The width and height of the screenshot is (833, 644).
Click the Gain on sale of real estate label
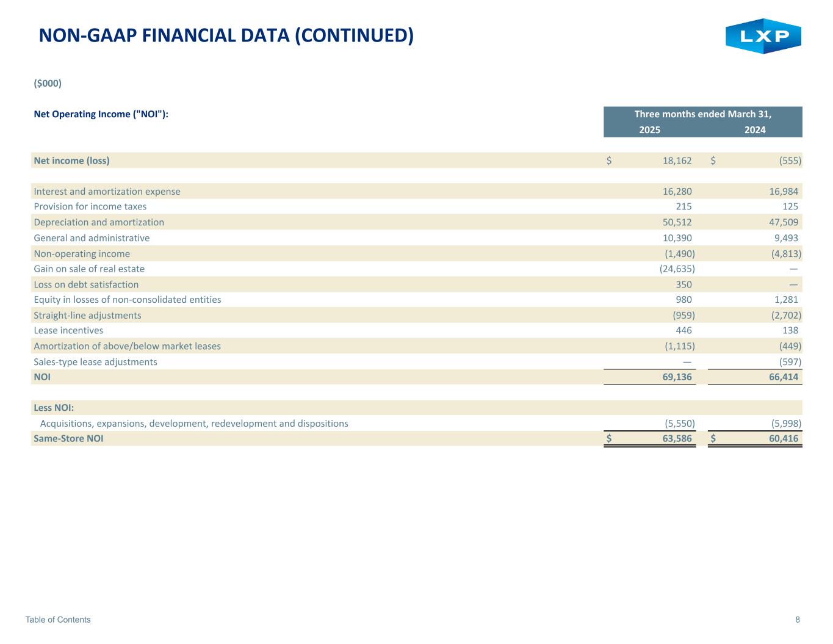click(89, 269)
